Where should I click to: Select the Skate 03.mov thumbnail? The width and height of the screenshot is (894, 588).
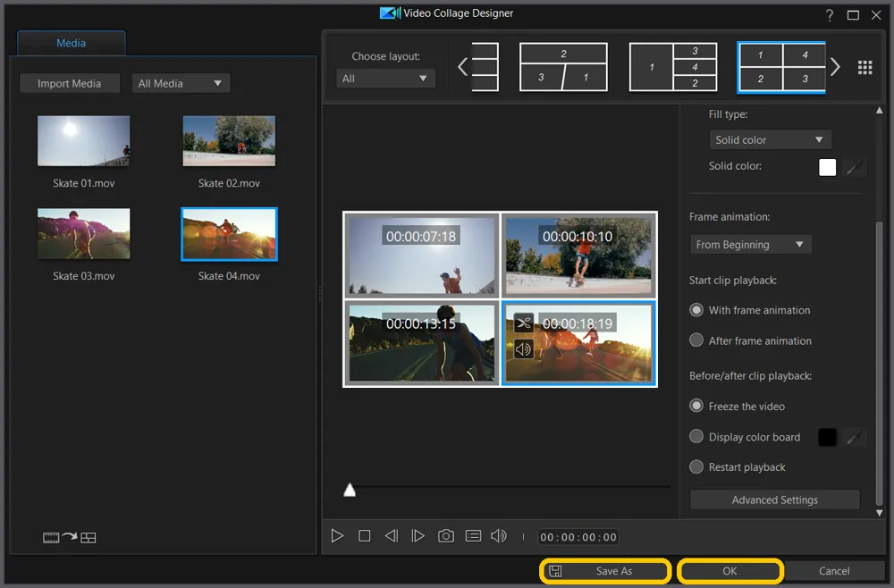click(84, 233)
